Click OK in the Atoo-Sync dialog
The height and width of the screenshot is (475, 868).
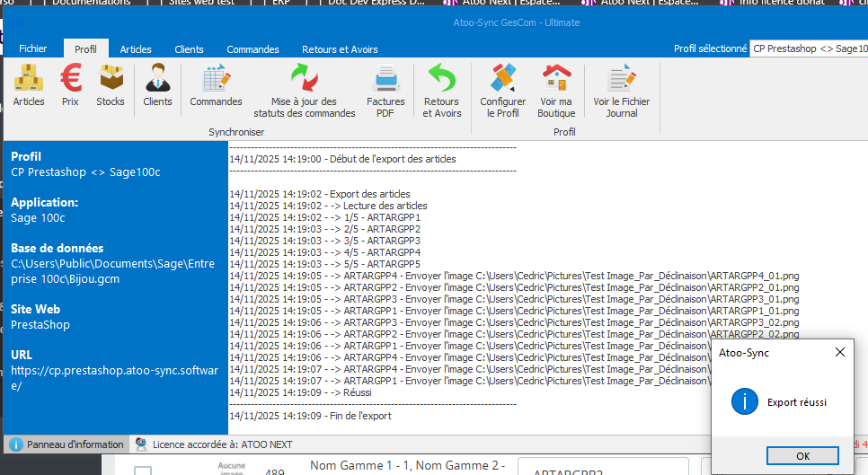tap(802, 455)
